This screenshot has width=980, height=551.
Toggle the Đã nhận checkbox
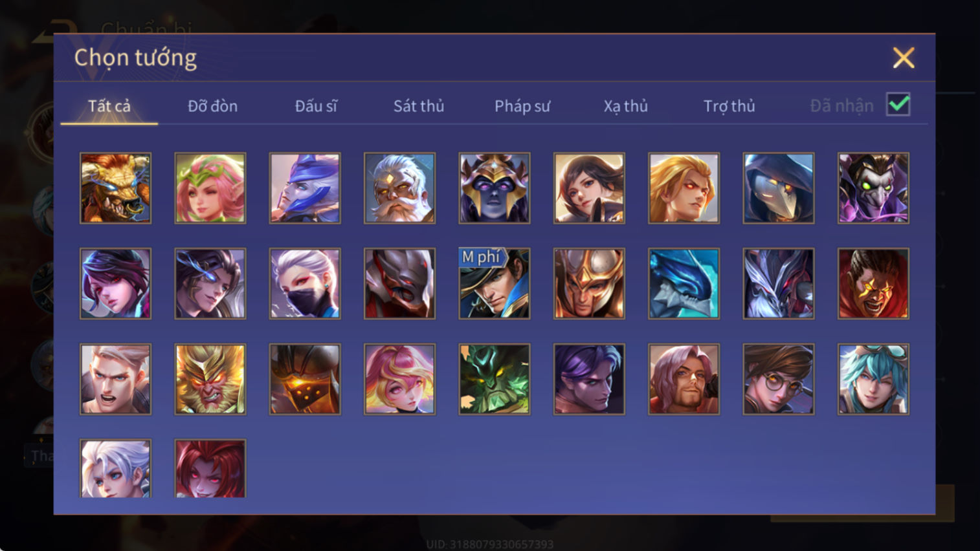898,105
